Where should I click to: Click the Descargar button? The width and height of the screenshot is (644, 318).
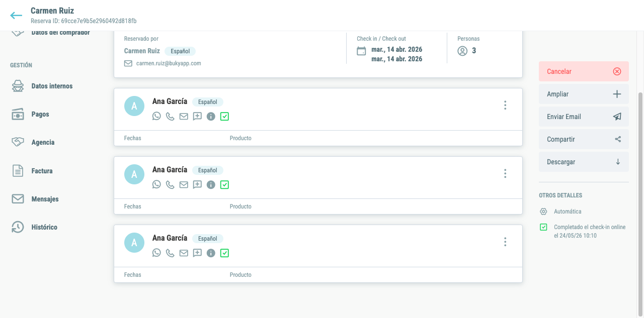(584, 162)
